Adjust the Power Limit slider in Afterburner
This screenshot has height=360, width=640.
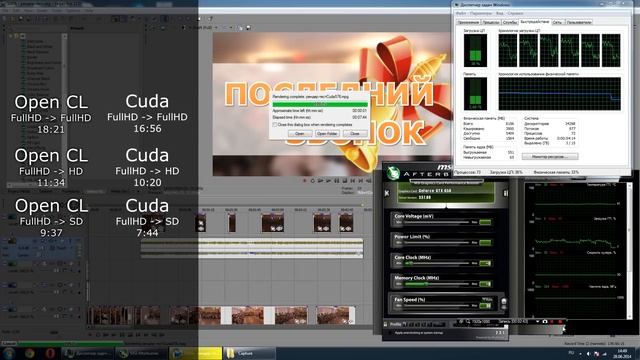point(436,242)
